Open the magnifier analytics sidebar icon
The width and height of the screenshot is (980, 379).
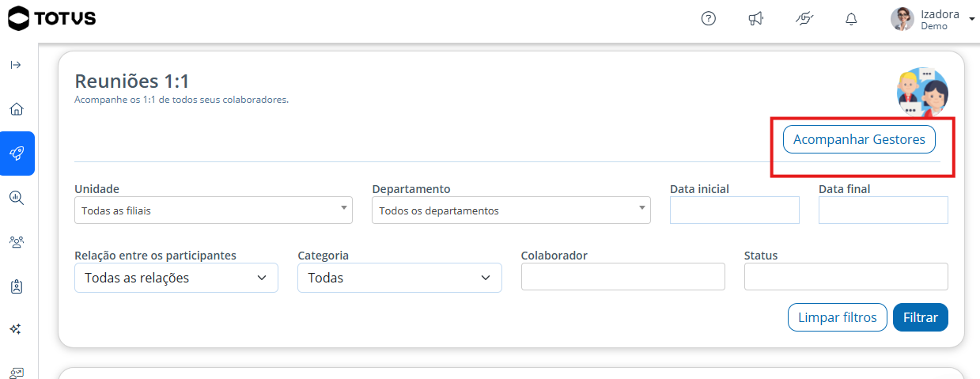tap(17, 198)
